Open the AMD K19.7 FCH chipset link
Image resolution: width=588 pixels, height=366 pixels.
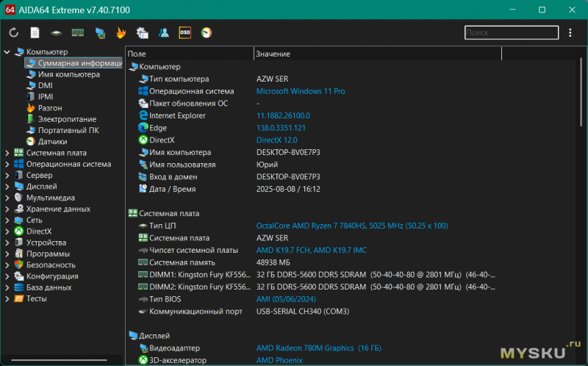[x=311, y=250]
